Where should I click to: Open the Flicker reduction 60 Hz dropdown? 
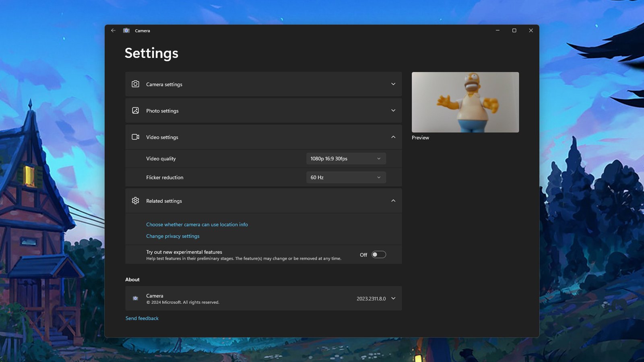[x=346, y=177]
